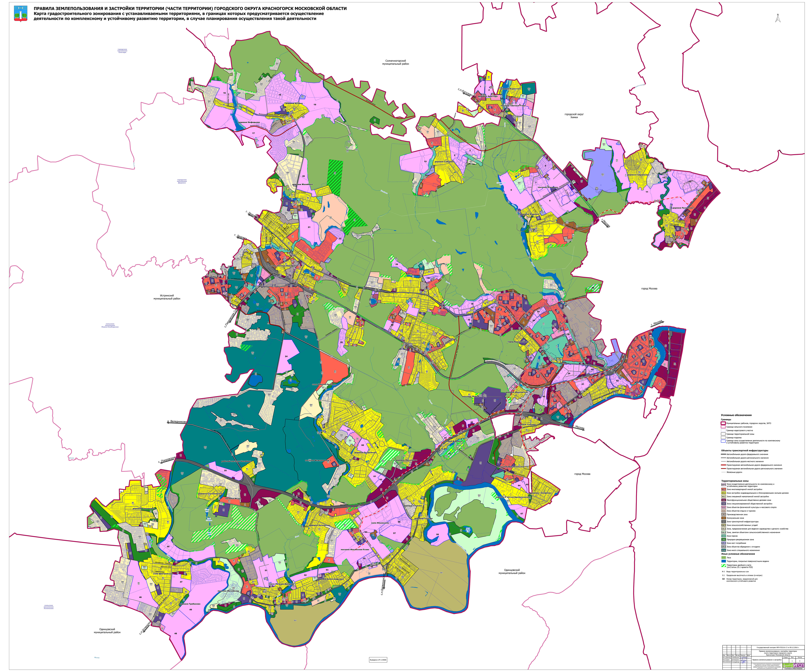Click the 'д. Веледниково' direction label
Image resolution: width=807 pixels, height=672 pixels.
177,422
